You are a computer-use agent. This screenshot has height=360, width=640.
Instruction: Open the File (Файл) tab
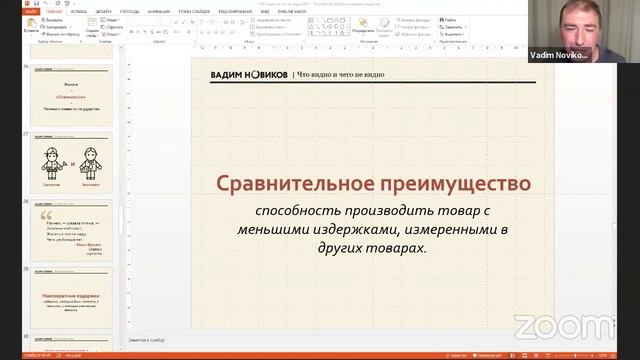coord(31,12)
